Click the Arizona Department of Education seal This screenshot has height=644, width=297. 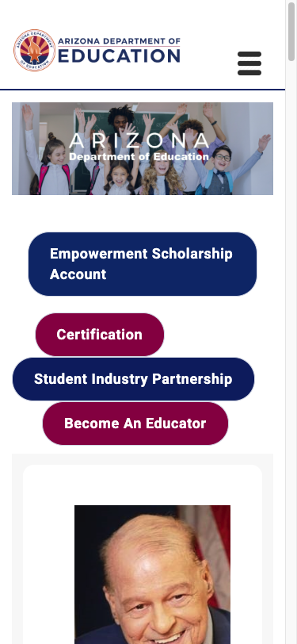(x=35, y=50)
